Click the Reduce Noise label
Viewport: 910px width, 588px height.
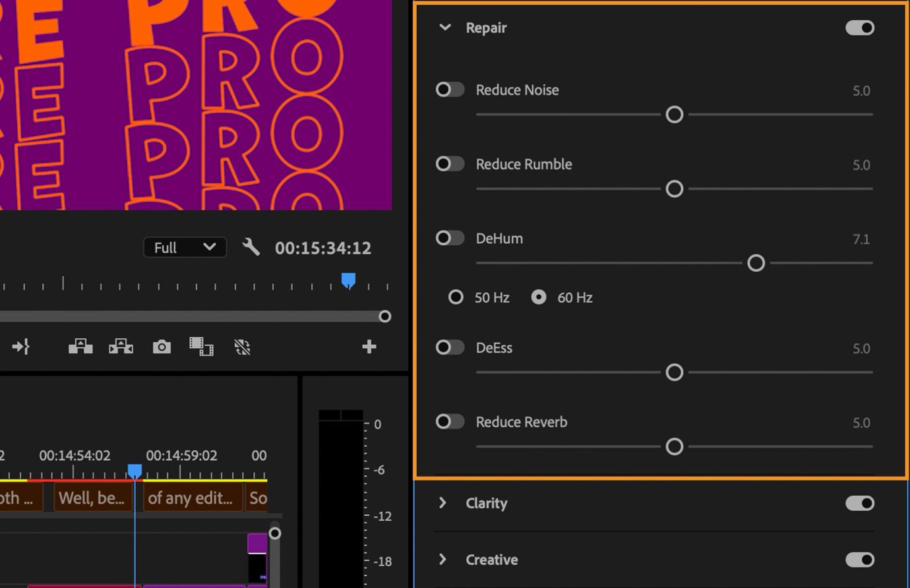click(x=518, y=90)
